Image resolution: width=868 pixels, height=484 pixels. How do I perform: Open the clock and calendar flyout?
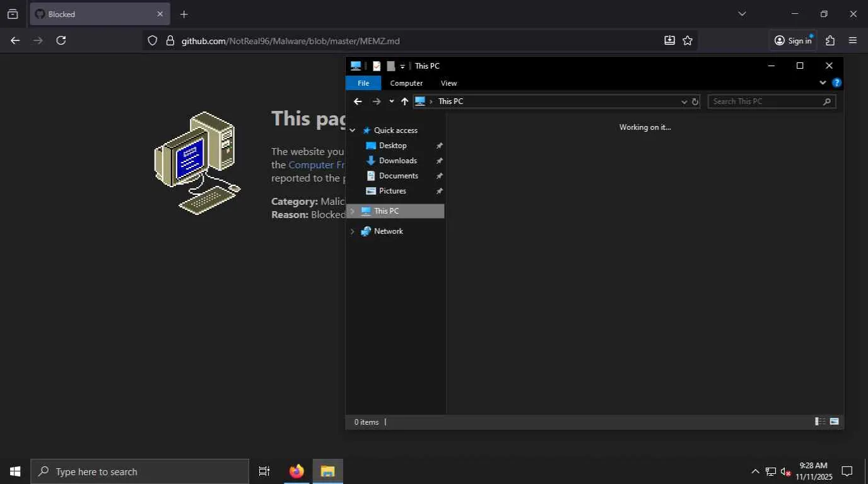[x=814, y=471]
